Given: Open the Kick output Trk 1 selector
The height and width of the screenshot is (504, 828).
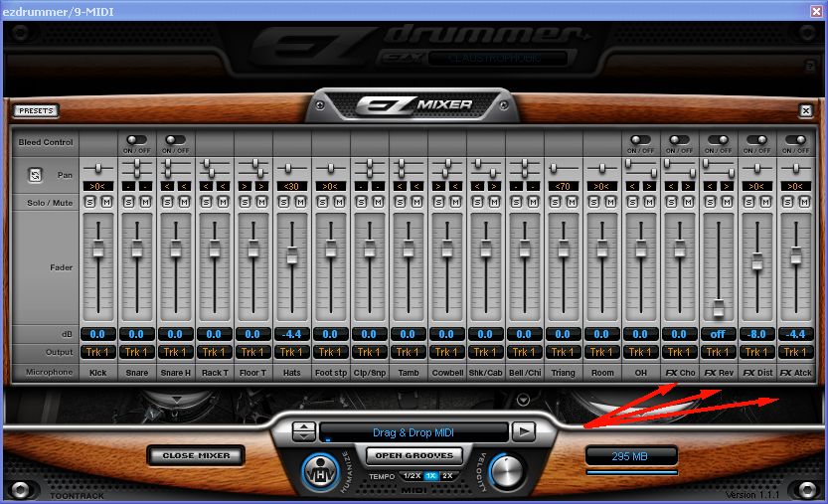Looking at the screenshot, I should [x=97, y=352].
